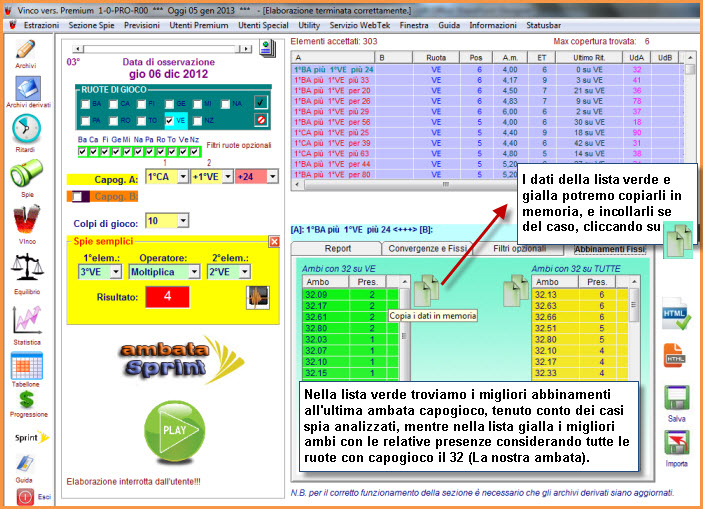The height and width of the screenshot is (509, 703).
Task: Toggle the MI wheel checkbox
Action: click(197, 104)
